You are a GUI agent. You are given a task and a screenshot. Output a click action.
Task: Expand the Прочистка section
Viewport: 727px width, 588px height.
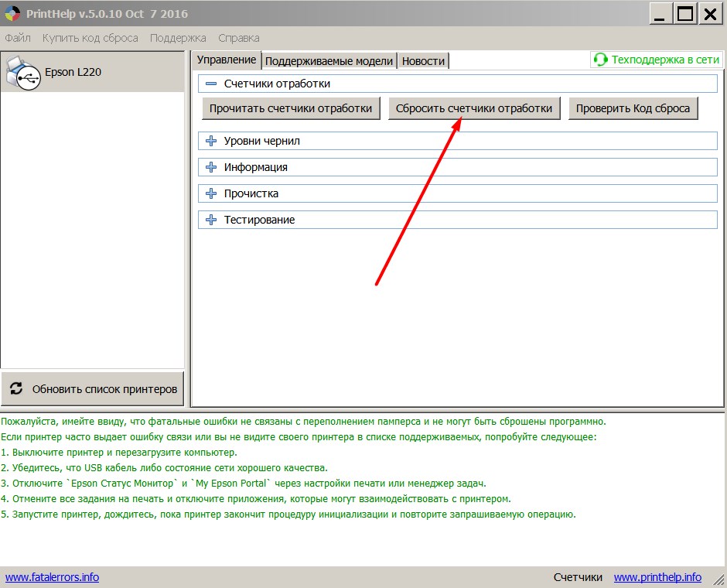click(x=211, y=193)
